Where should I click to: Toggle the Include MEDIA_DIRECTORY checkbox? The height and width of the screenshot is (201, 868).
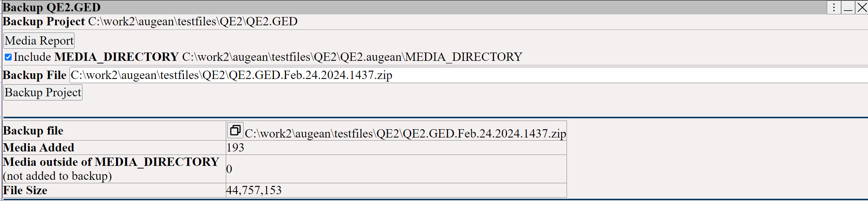pos(8,57)
